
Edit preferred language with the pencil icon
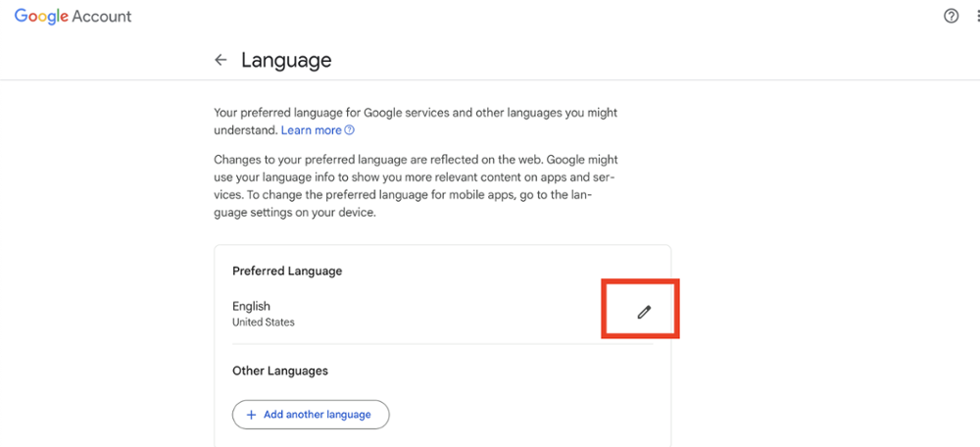point(644,312)
